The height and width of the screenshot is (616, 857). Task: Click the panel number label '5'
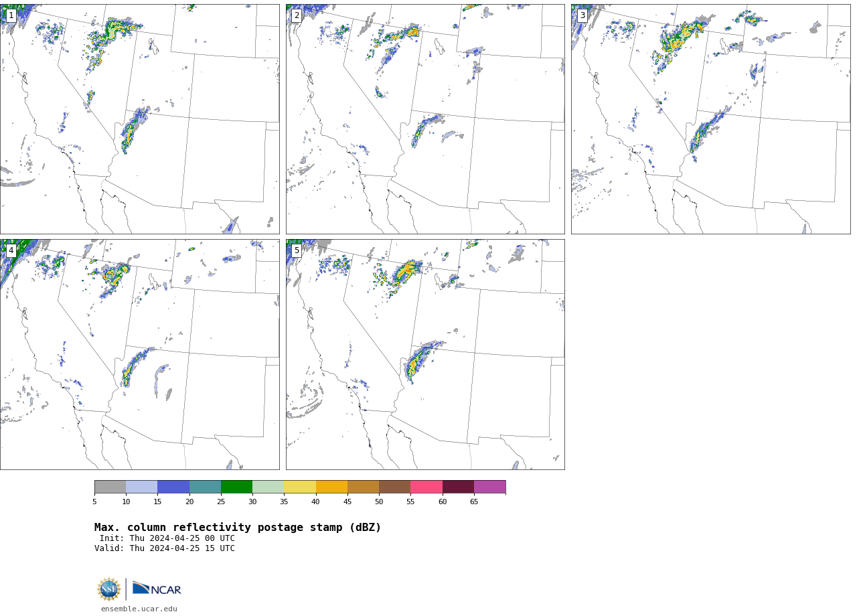click(x=297, y=250)
